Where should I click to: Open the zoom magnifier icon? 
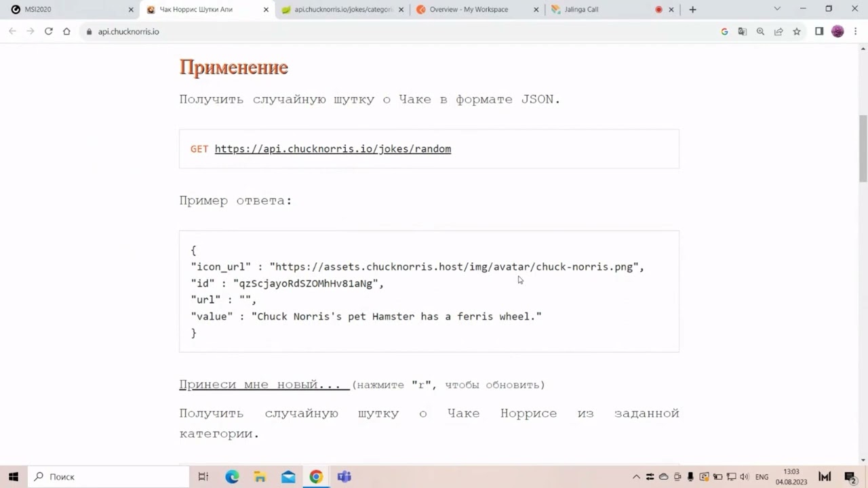[760, 31]
